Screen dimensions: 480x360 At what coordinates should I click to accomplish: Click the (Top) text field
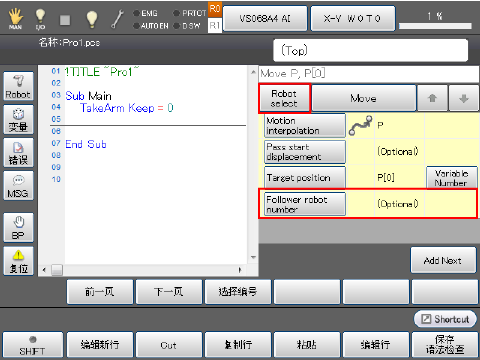point(370,50)
